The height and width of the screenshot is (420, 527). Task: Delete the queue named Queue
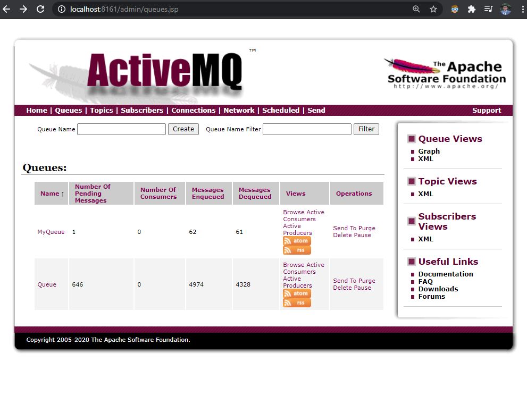click(342, 288)
